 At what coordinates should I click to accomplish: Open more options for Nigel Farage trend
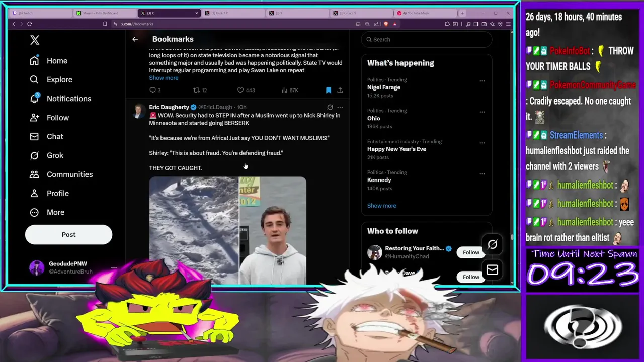pos(482,80)
